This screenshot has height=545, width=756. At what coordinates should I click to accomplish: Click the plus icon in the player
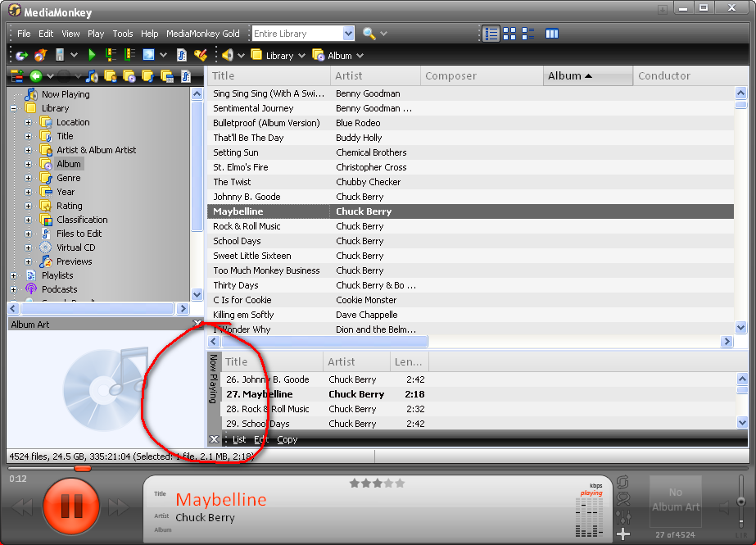coord(623,534)
